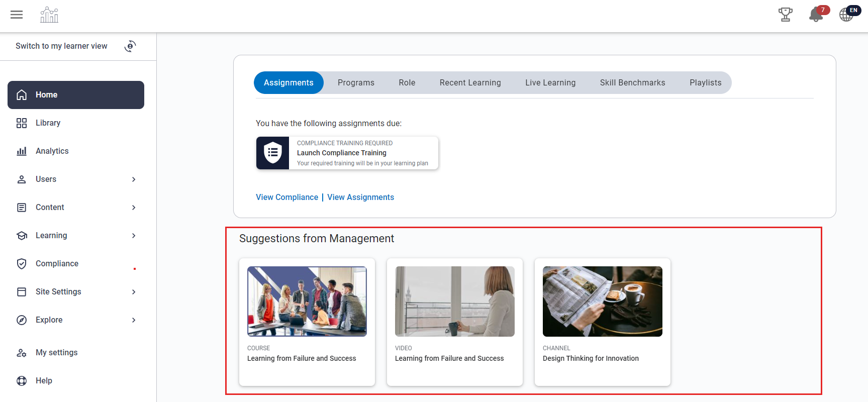Click the View Assignments link
The width and height of the screenshot is (868, 402).
(360, 197)
